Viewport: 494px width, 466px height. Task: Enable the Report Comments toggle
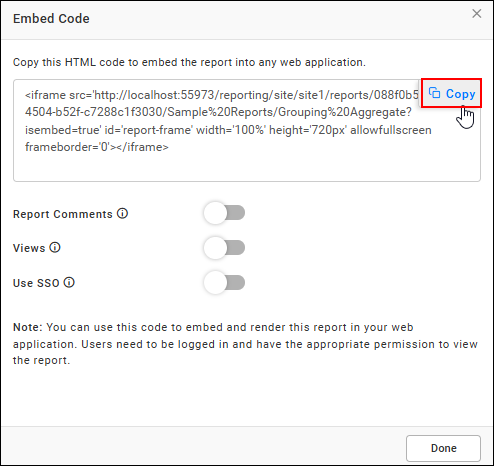(x=224, y=213)
